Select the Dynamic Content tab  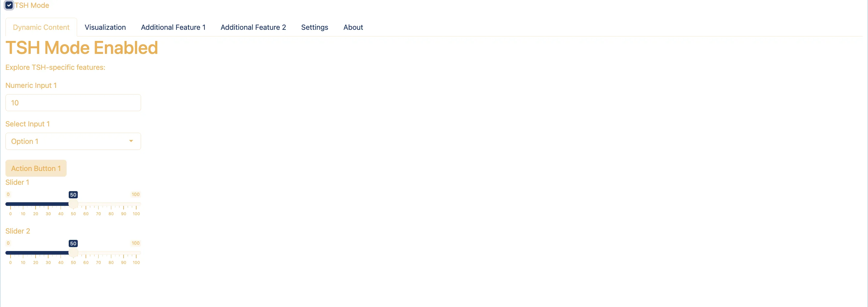(41, 27)
